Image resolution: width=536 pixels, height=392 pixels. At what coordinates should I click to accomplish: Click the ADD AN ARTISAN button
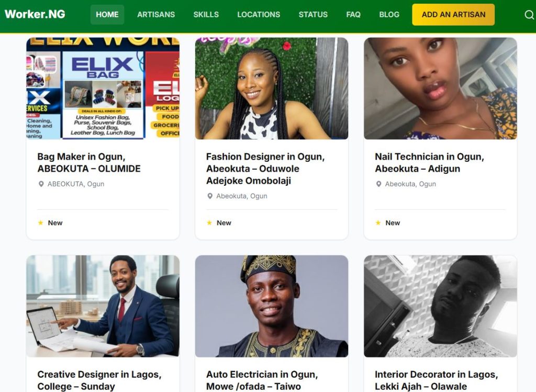click(x=453, y=15)
